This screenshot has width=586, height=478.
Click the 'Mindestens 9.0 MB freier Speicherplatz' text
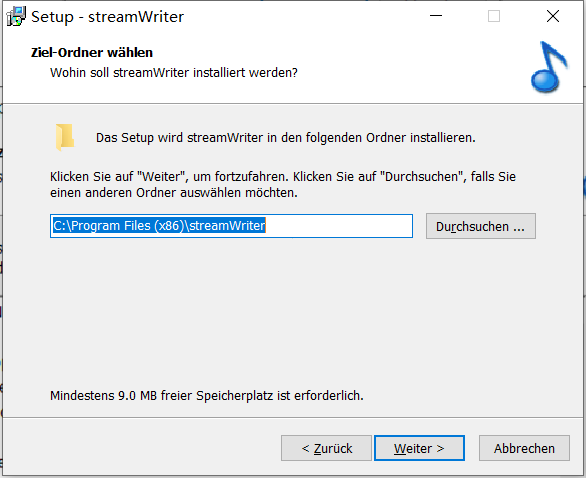pyautogui.click(x=207, y=395)
